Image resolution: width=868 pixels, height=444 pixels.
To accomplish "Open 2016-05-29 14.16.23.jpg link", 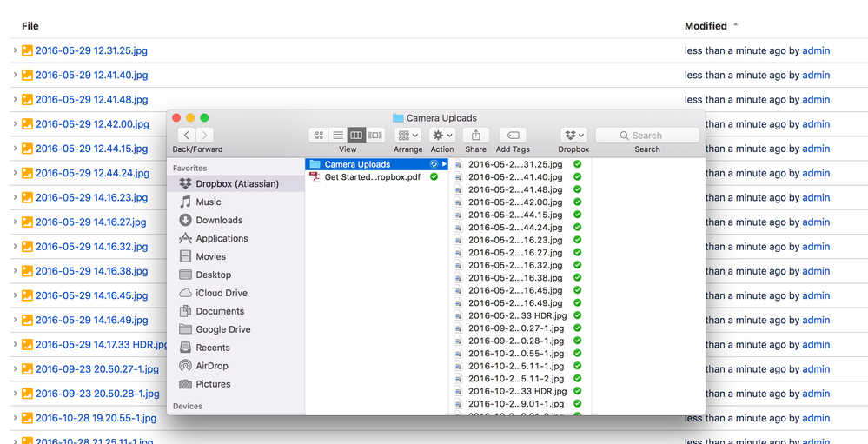I will [x=92, y=197].
